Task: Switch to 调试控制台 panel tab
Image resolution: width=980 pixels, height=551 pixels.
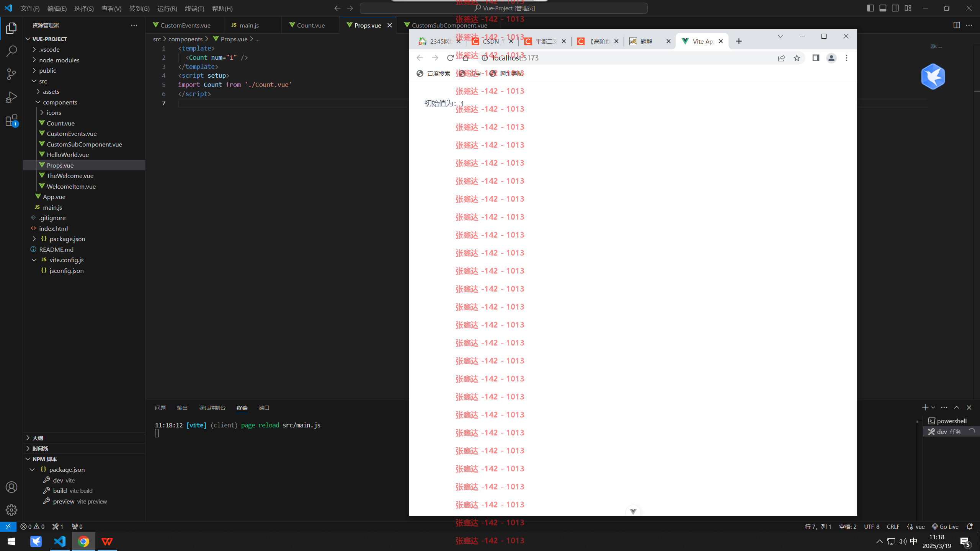Action: point(212,408)
